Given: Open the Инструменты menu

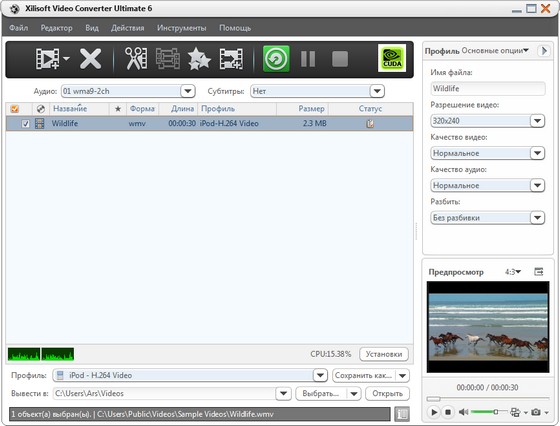Looking at the screenshot, I should (x=181, y=28).
